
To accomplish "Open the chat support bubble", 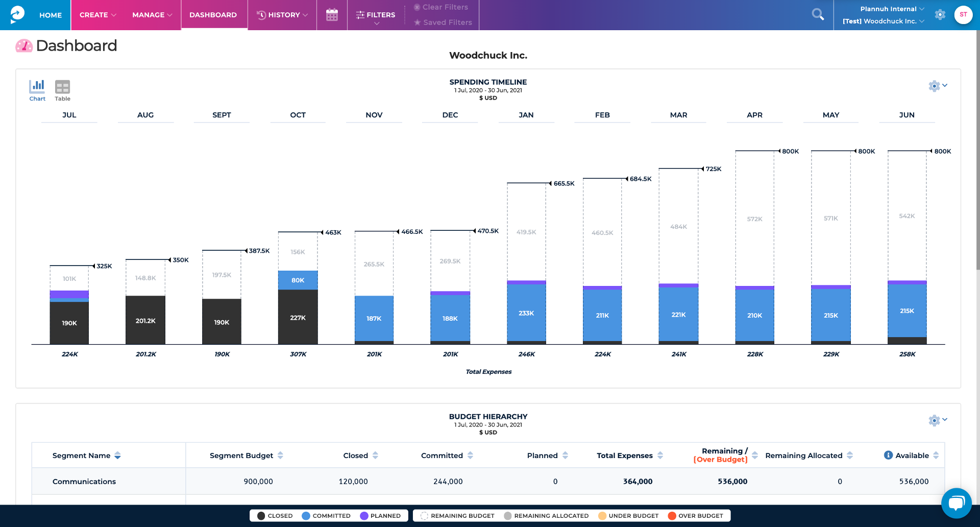I will click(957, 504).
